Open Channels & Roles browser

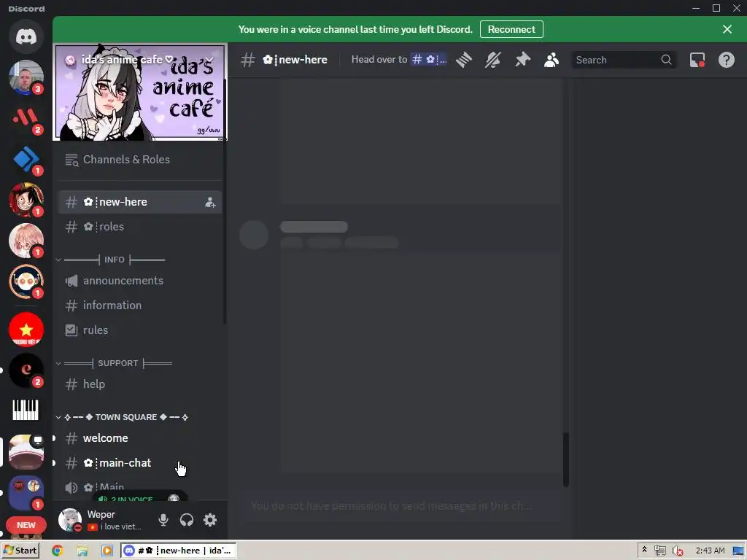[x=140, y=160]
